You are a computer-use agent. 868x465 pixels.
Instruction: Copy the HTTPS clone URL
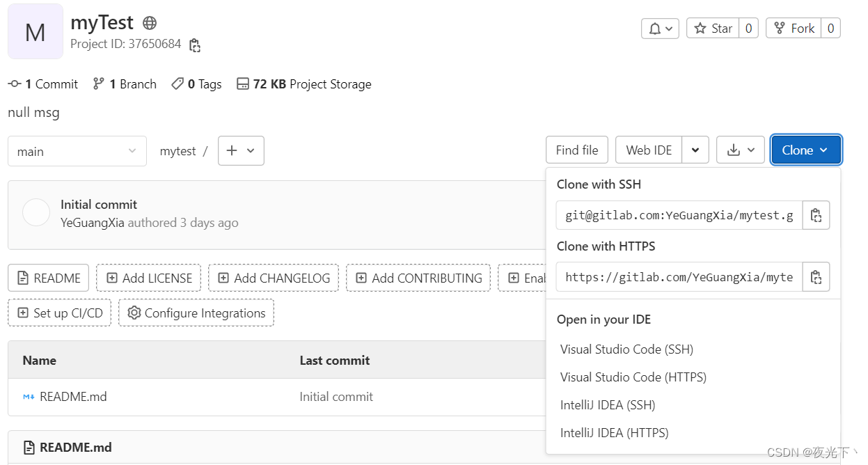click(816, 277)
